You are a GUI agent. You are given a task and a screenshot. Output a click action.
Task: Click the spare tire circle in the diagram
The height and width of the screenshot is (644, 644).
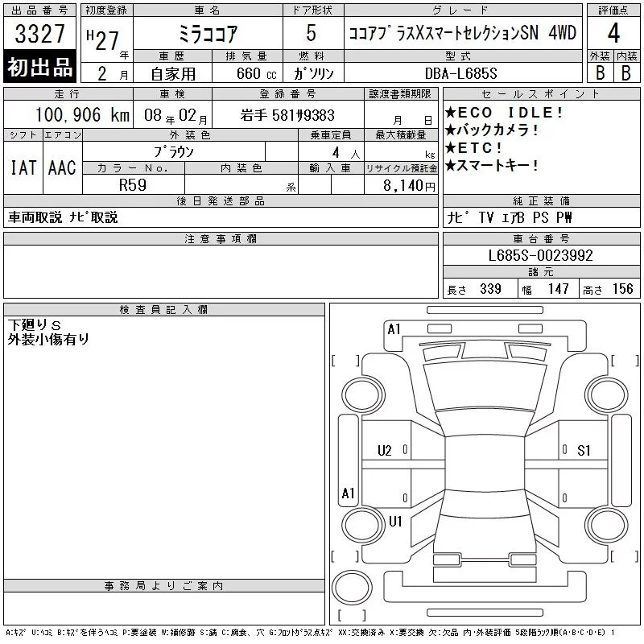pos(352,588)
